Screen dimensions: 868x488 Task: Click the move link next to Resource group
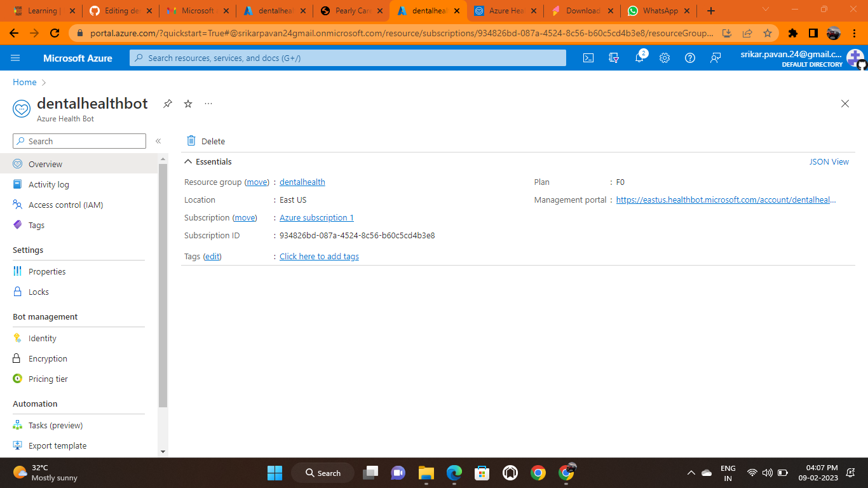pyautogui.click(x=257, y=182)
